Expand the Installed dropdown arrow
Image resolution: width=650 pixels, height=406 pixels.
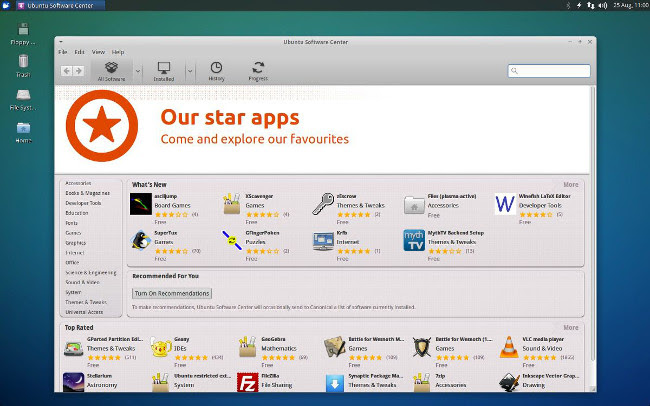190,71
